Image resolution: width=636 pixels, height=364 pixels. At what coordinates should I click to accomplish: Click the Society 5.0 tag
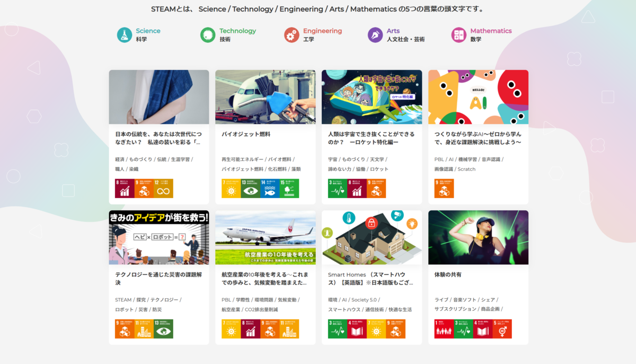coord(364,299)
